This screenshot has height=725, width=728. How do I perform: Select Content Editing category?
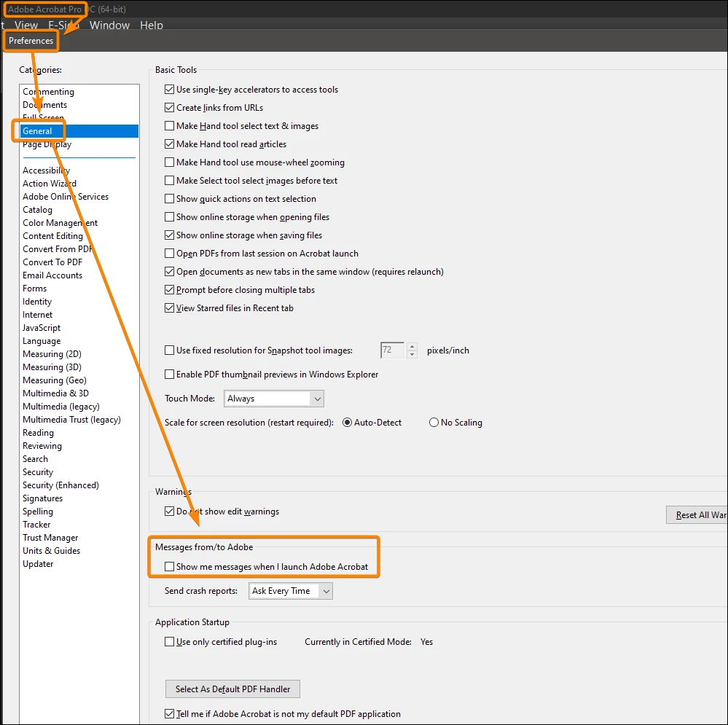(52, 236)
